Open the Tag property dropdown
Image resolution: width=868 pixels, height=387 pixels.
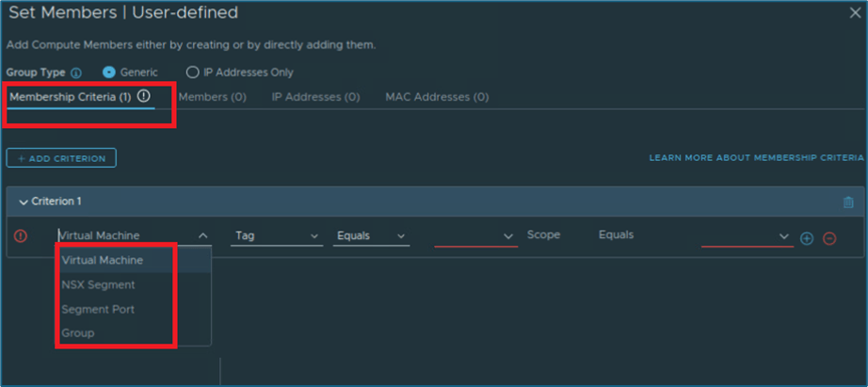(277, 235)
